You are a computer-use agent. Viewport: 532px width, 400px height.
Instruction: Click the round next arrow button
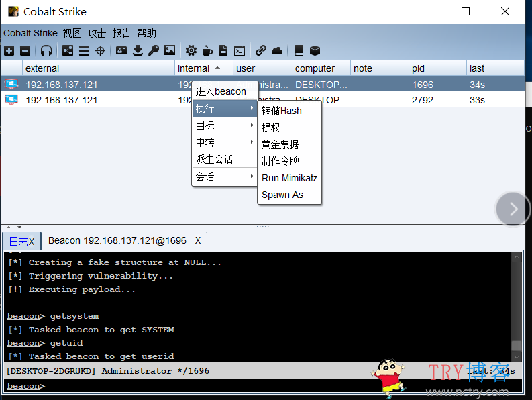pos(513,209)
